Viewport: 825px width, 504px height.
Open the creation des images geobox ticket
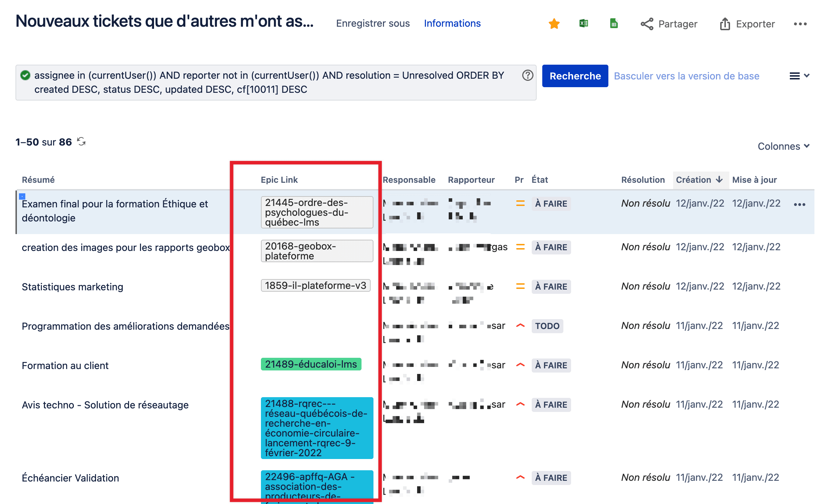click(x=126, y=247)
